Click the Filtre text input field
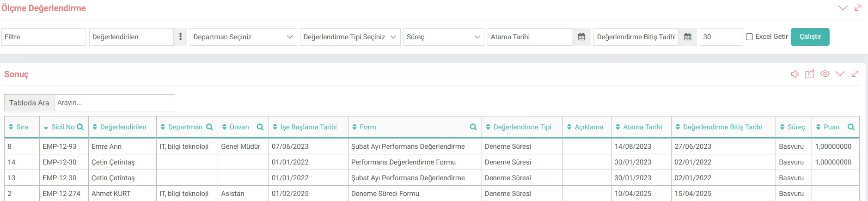Viewport: 868px width, 201px height. click(43, 37)
